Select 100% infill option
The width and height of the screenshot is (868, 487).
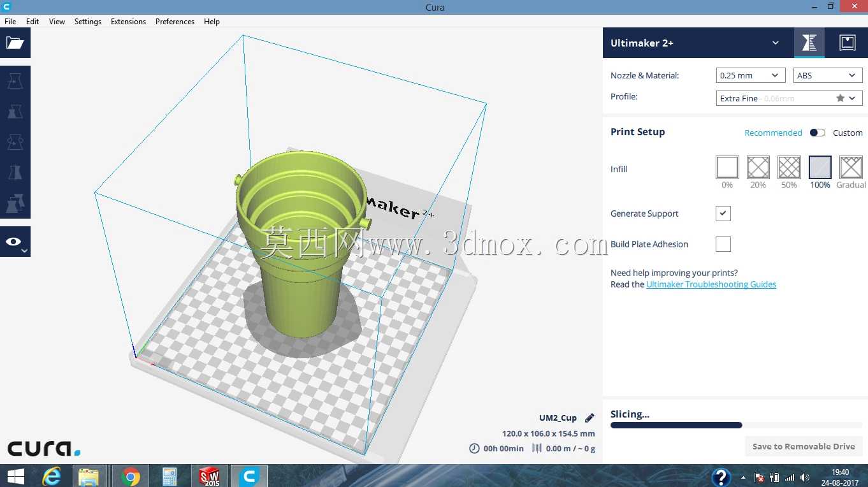[820, 167]
